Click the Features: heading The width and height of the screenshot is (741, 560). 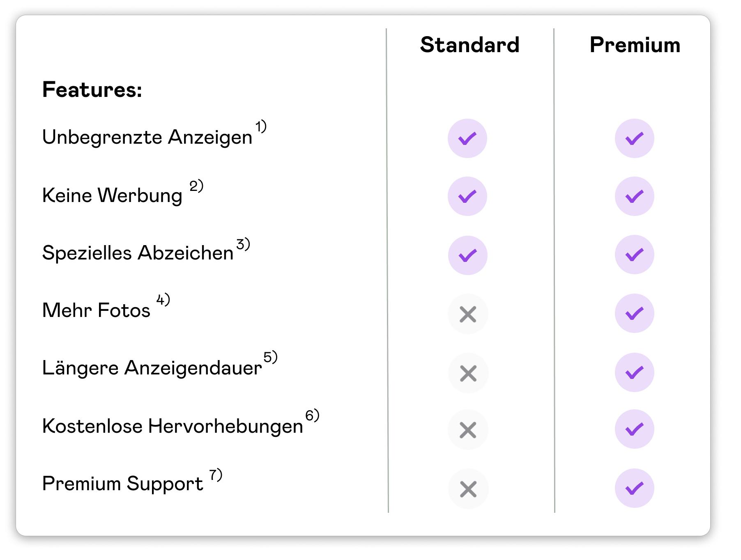(x=92, y=89)
